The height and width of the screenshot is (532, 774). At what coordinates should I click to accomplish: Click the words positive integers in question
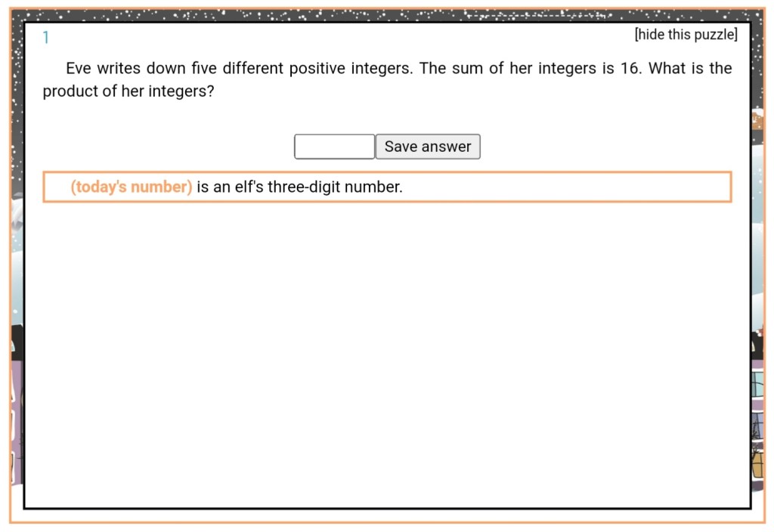[351, 69]
